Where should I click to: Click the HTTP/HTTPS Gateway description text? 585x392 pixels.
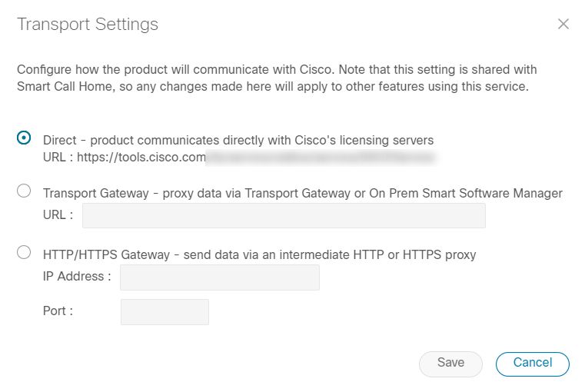pos(260,254)
